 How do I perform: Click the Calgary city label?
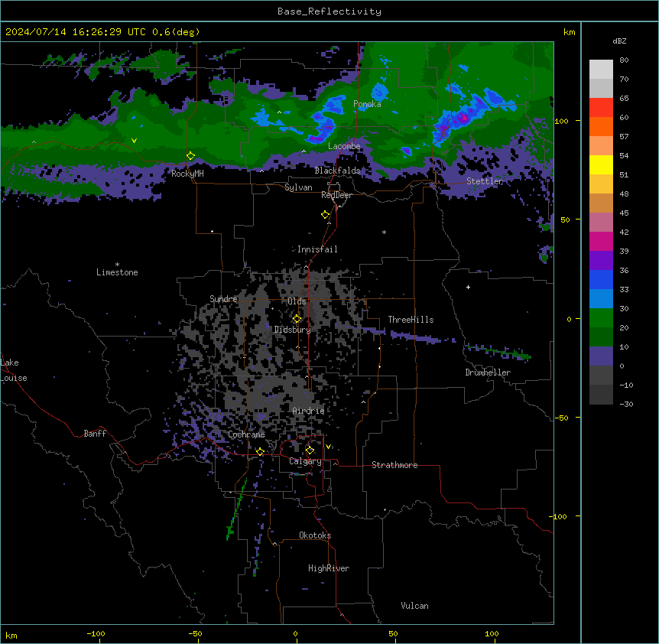pos(305,461)
